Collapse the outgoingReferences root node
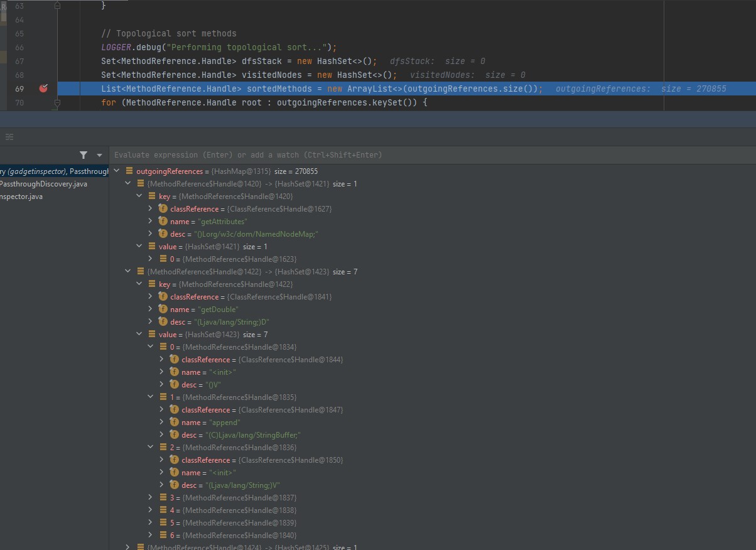This screenshot has width=756, height=550. (x=117, y=171)
